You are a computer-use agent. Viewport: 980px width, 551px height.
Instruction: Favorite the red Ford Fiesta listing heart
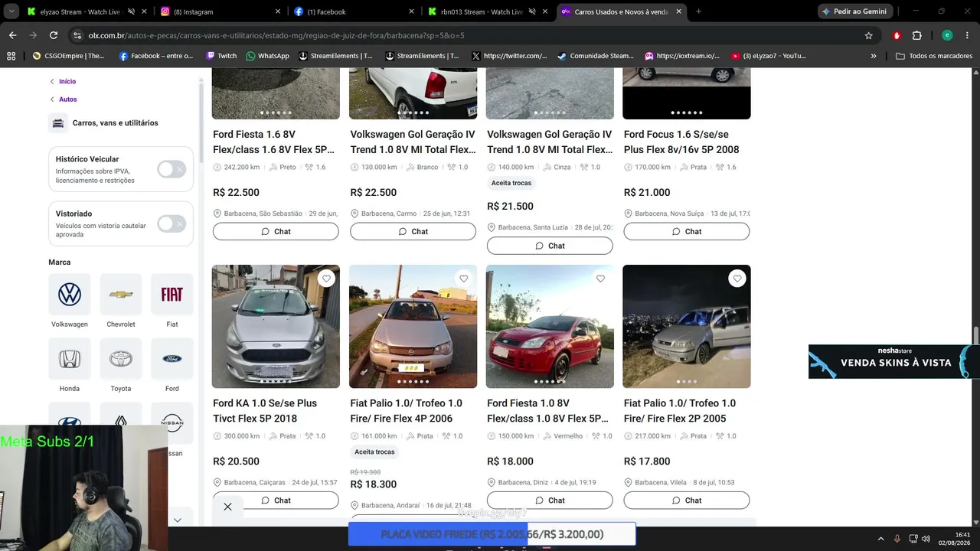(600, 279)
